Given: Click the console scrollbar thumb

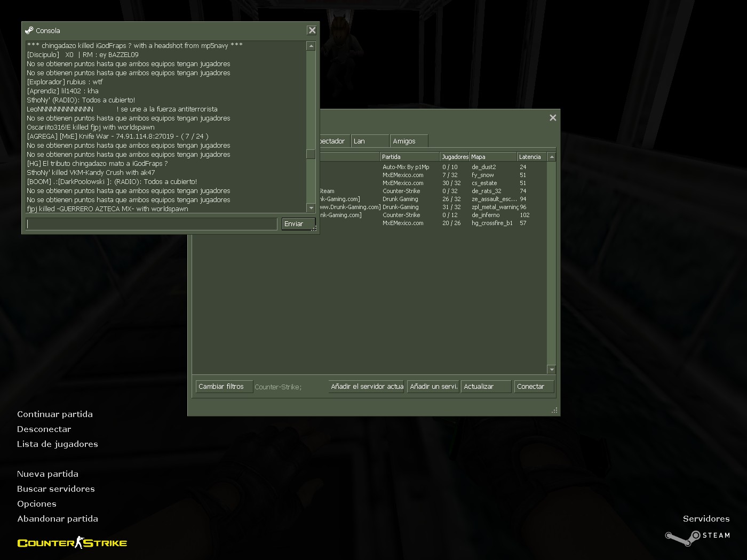Looking at the screenshot, I should (x=311, y=154).
